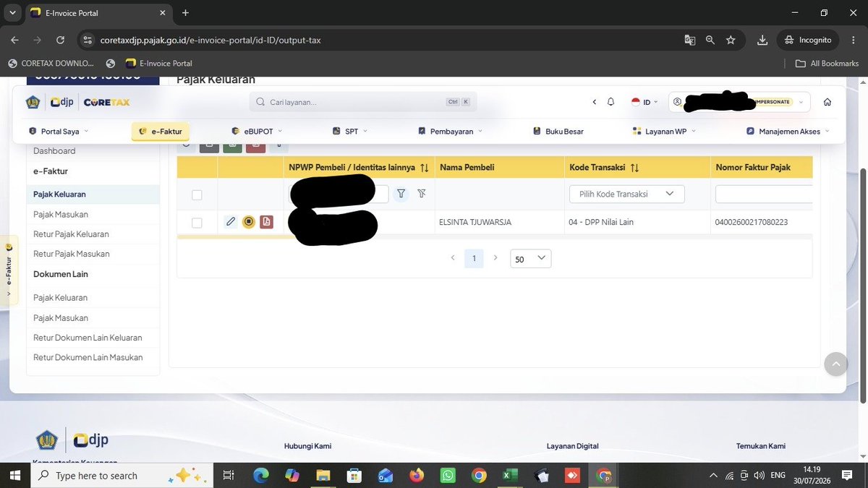Open File Explorer from the taskbar
Screen dimensions: 868x488
click(323, 475)
